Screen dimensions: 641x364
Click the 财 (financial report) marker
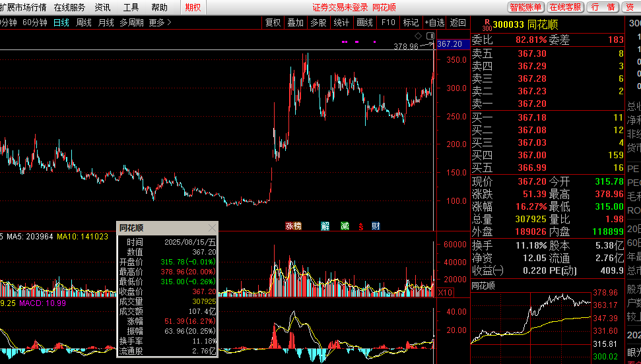[x=376, y=226]
